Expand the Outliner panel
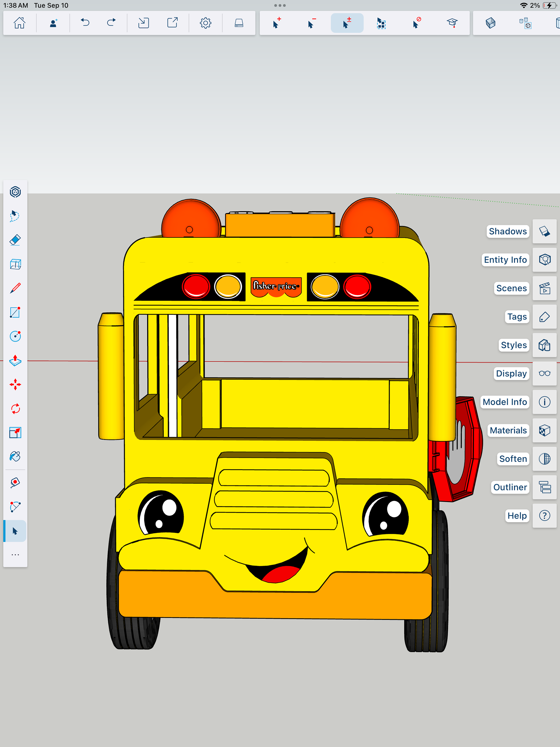Image resolution: width=560 pixels, height=747 pixels. tap(545, 487)
